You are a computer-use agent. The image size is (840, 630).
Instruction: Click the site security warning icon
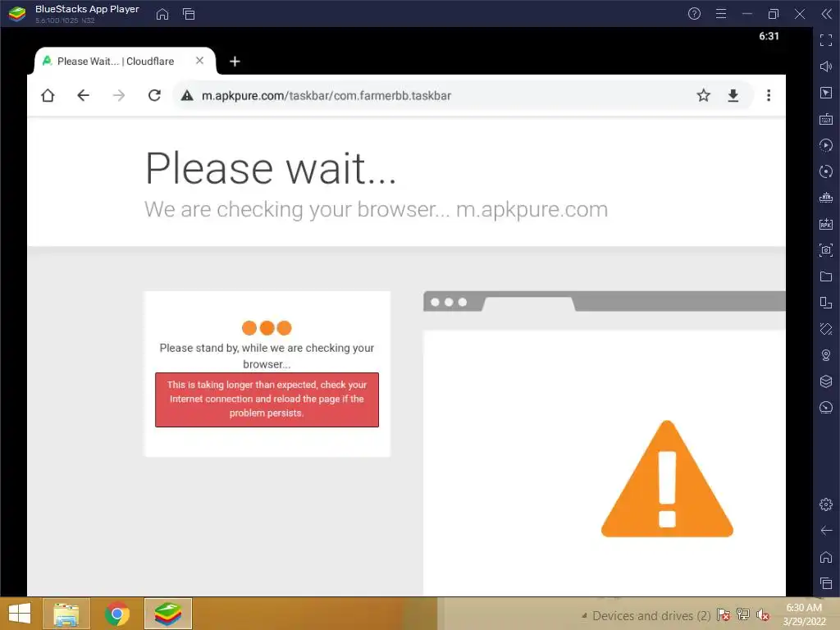click(187, 95)
